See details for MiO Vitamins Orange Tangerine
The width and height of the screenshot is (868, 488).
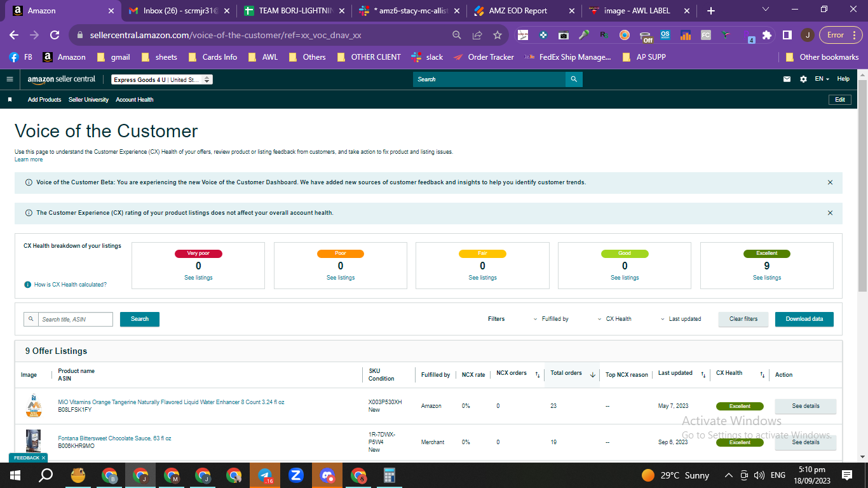(806, 406)
